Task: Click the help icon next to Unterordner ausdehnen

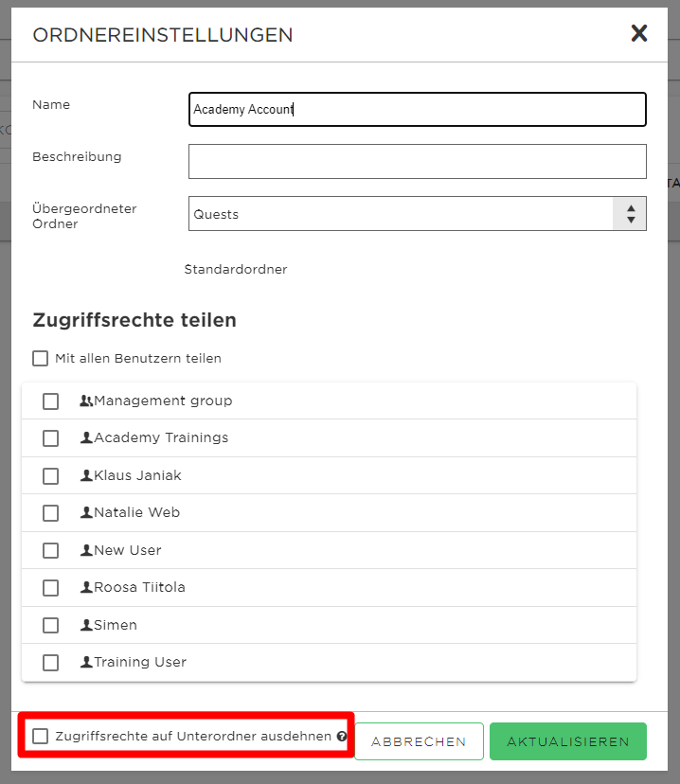Action: click(342, 736)
